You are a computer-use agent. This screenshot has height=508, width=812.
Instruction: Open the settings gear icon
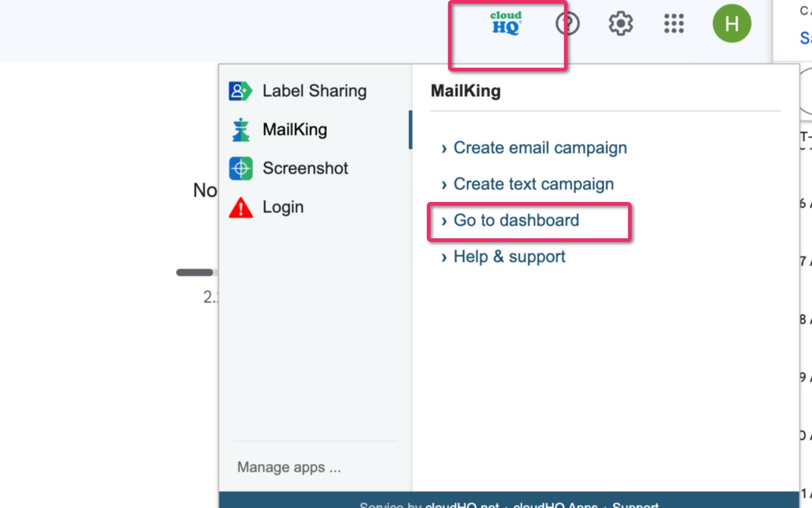(x=620, y=24)
